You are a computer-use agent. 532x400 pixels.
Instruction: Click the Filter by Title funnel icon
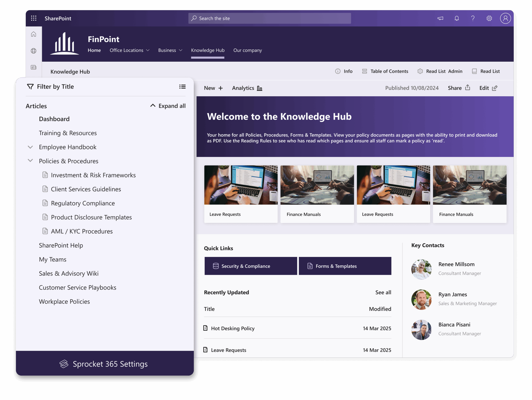tap(30, 87)
